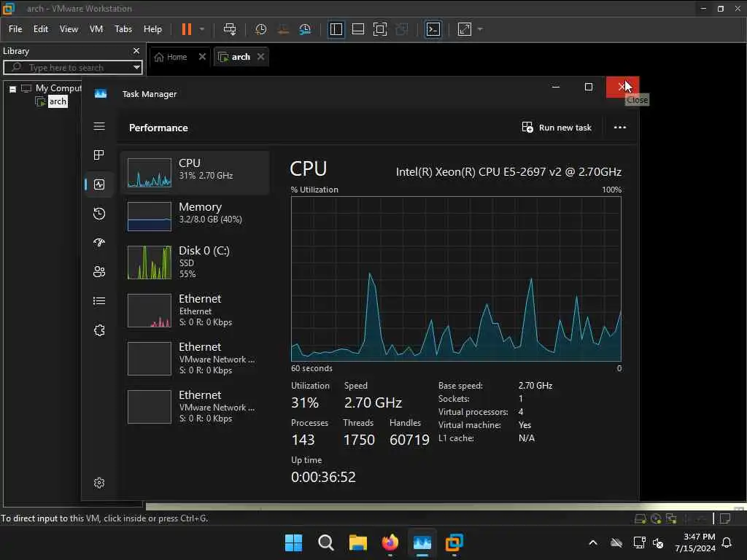Click Unity mode toolbar icon
The width and height of the screenshot is (747, 560).
[x=402, y=29]
